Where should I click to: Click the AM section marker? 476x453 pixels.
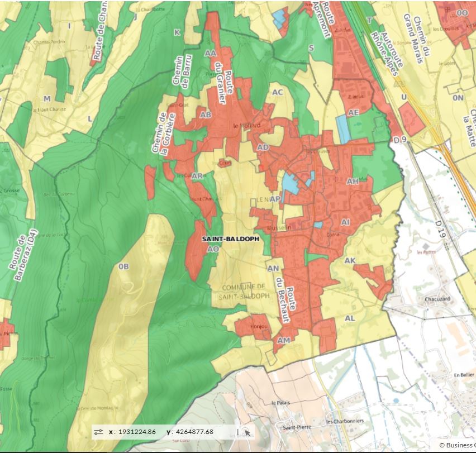click(x=283, y=340)
